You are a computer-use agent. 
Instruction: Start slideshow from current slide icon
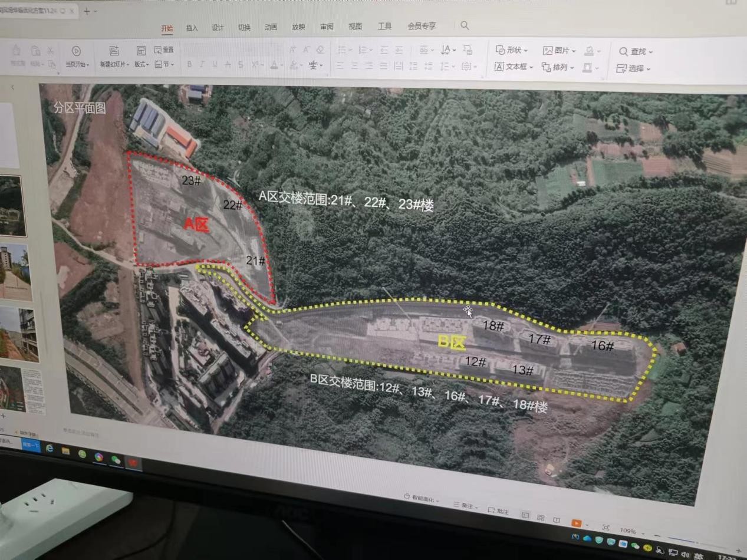click(x=76, y=51)
